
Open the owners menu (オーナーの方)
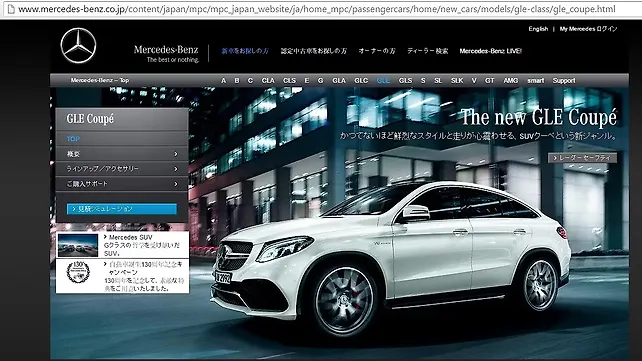coord(377,51)
